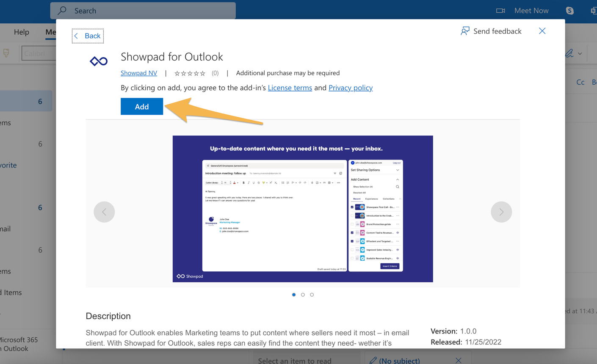597x364 pixels.
Task: Open the Showpad NV publisher link
Action: 138,73
